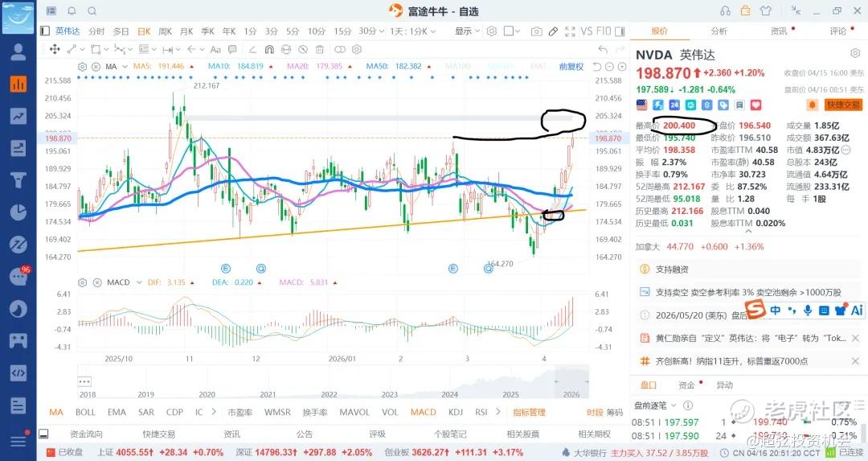
Task: Open 相关期权 in bottom bar
Action: point(595,434)
